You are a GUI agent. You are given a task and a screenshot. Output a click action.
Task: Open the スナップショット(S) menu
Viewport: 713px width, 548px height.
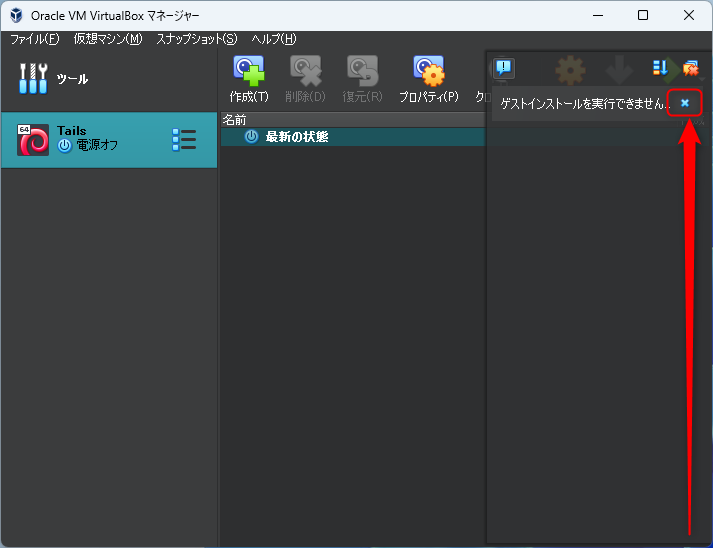click(197, 39)
